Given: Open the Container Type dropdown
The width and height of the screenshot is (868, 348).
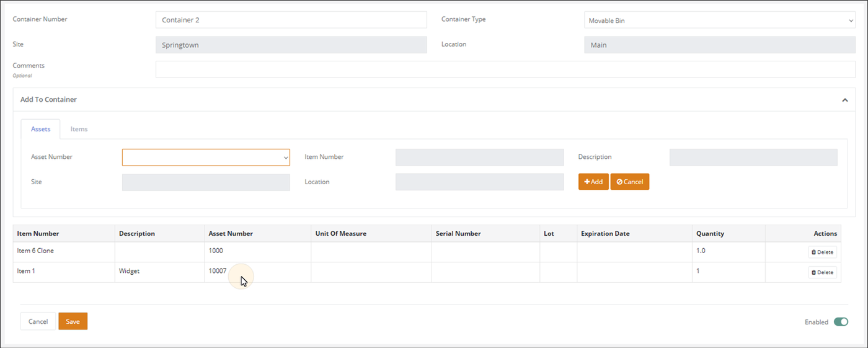Looking at the screenshot, I should 720,20.
